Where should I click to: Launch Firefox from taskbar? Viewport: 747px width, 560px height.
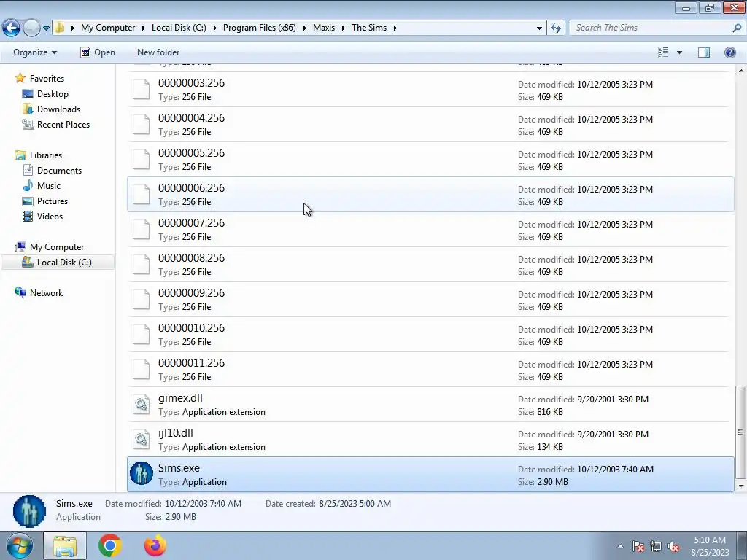pos(155,545)
